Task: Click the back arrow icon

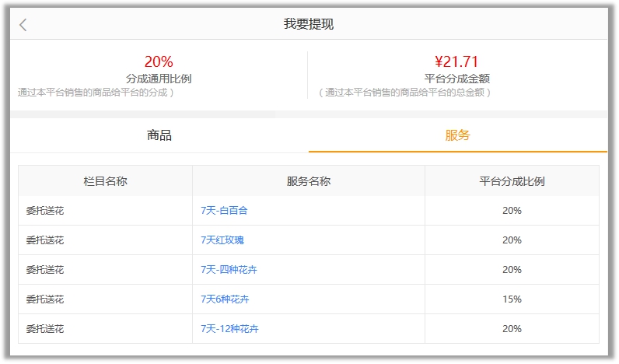Action: coord(23,25)
